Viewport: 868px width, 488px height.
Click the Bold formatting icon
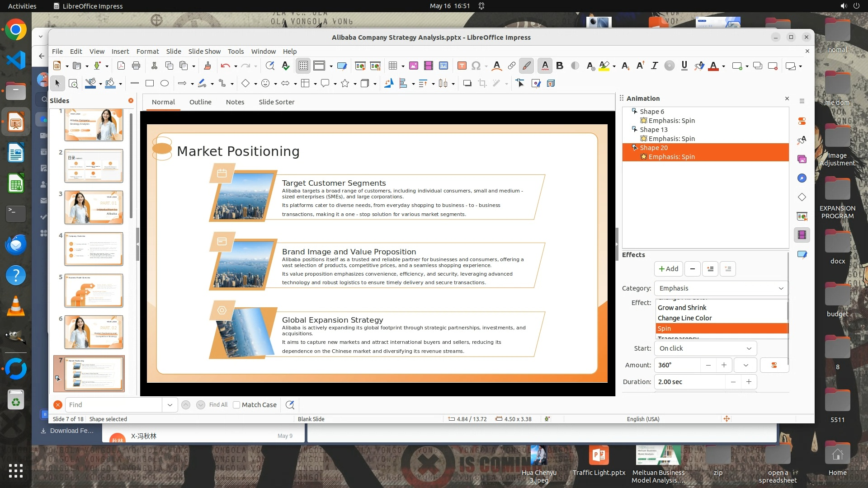pos(560,66)
